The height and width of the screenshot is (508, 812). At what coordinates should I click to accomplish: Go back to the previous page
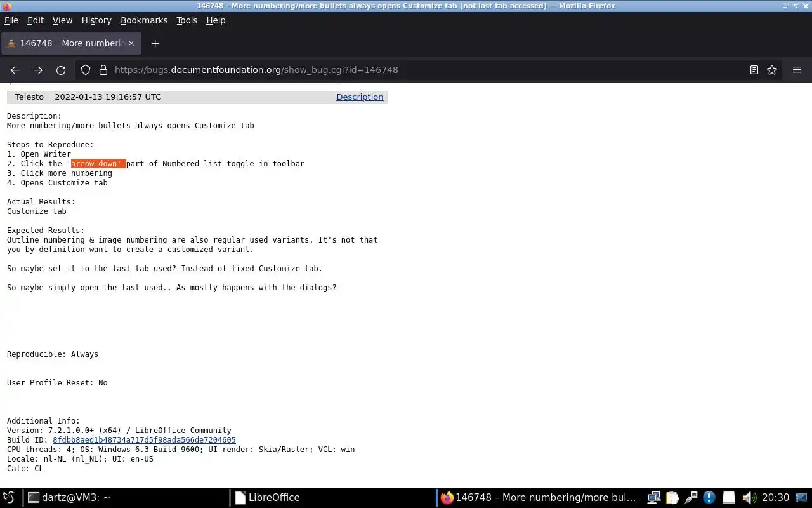point(15,70)
